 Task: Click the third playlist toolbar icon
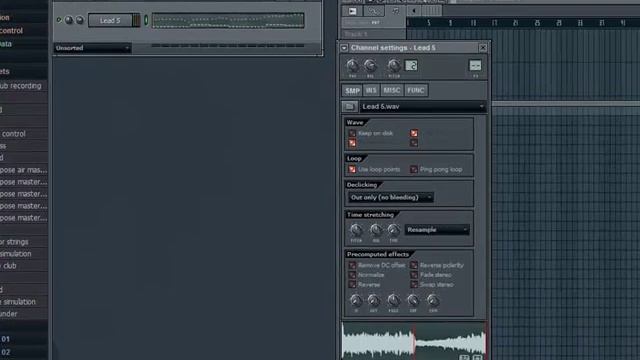click(x=396, y=11)
